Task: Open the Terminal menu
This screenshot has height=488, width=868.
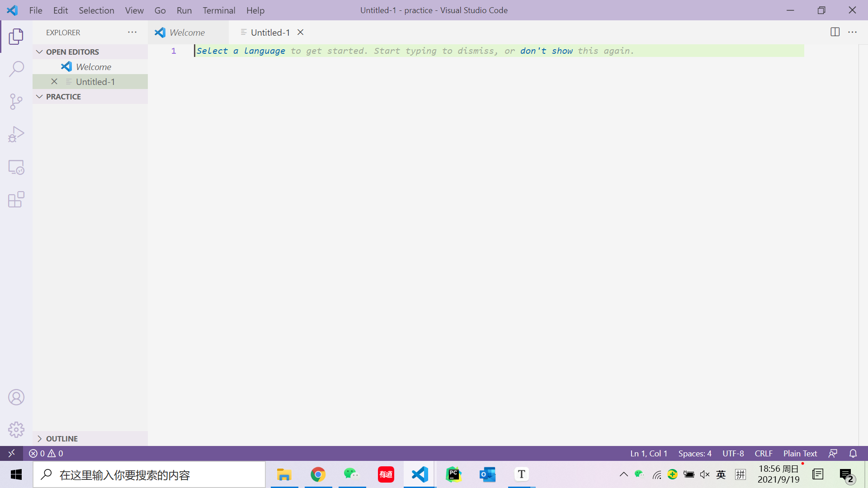Action: [x=219, y=10]
